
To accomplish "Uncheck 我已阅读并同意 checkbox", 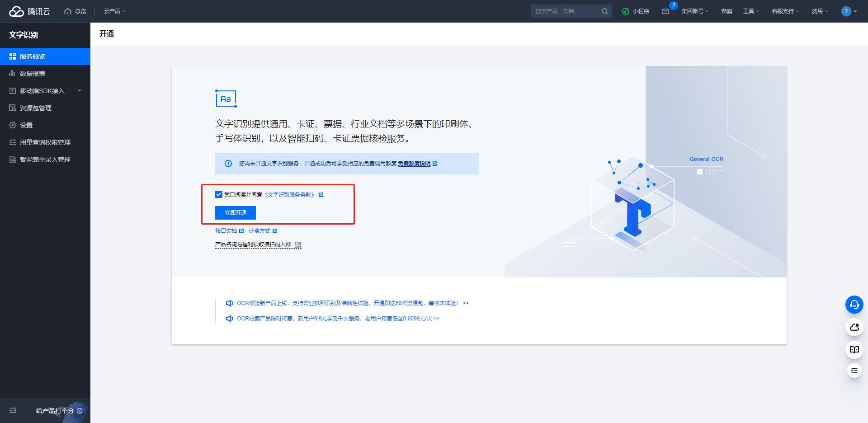I will click(219, 194).
